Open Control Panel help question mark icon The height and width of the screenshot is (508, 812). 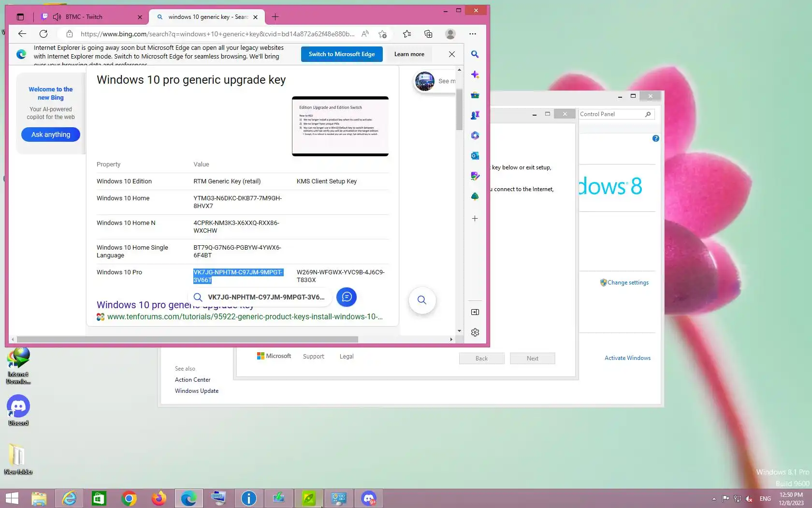[655, 138]
